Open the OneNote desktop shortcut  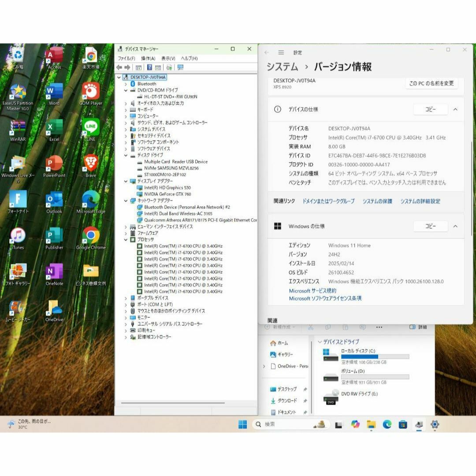(54, 275)
